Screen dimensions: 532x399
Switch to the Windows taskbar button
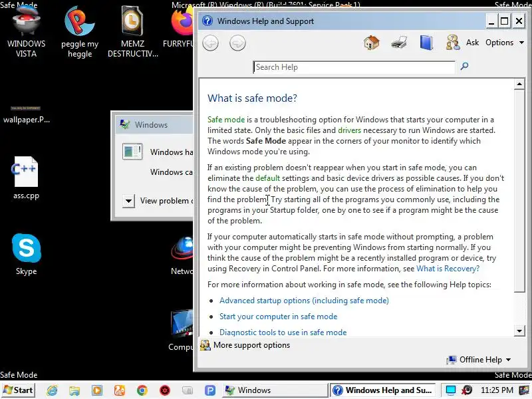[x=275, y=390]
